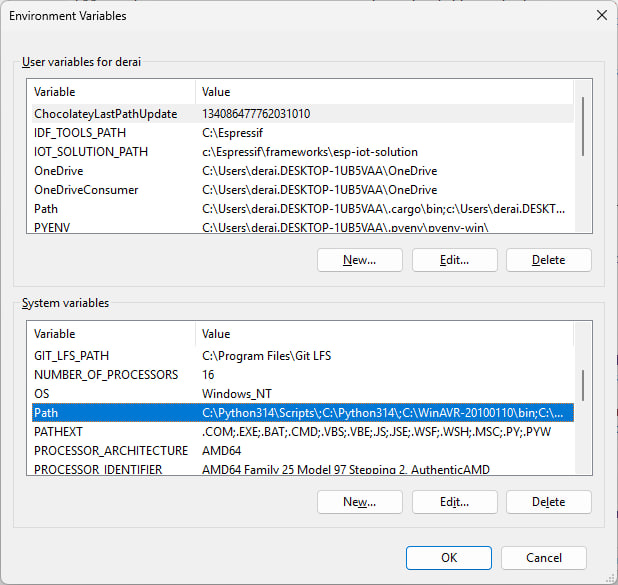Click New button under User variables

[x=359, y=260]
